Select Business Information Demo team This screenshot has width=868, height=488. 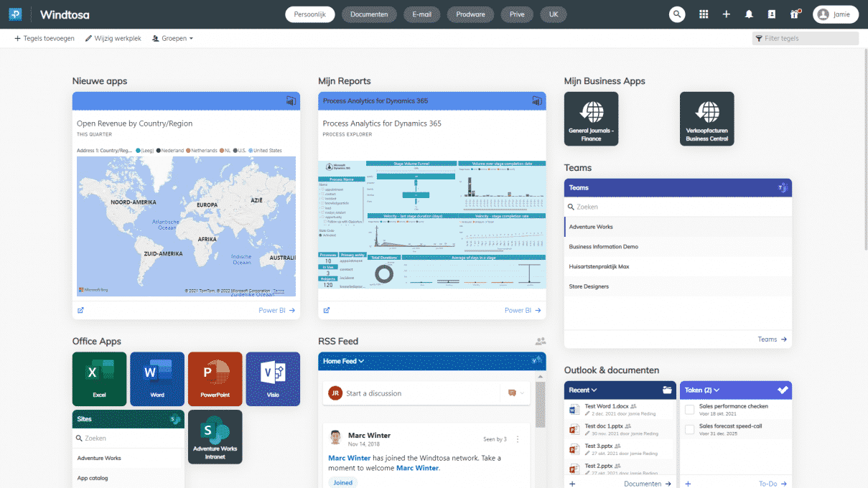[x=678, y=247]
